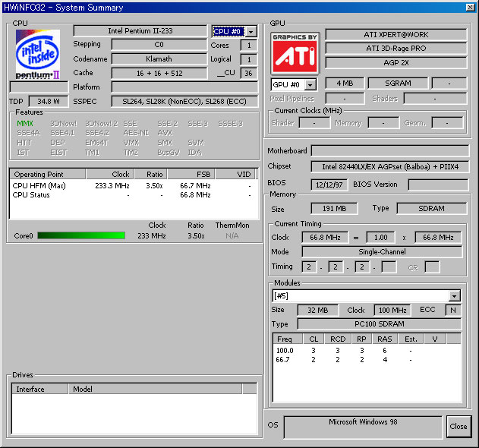Expand the memory Modules [#5] dropdown
Image resolution: width=479 pixels, height=448 pixels.
coord(454,296)
